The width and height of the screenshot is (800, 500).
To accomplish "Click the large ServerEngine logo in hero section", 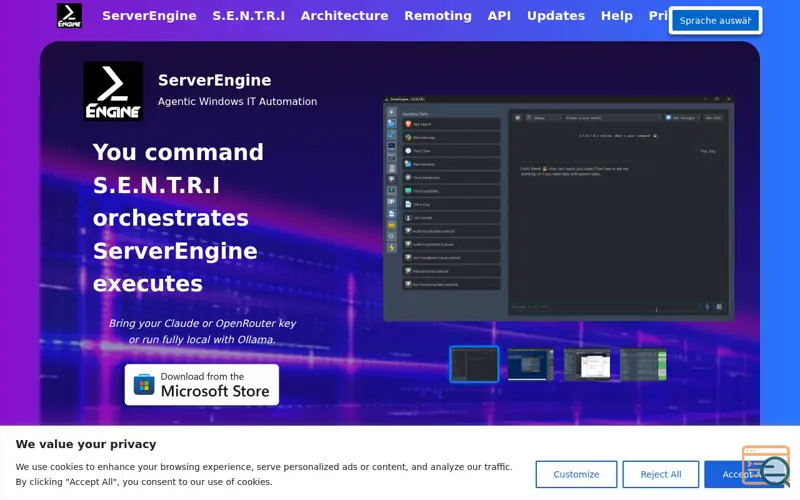I will (113, 91).
